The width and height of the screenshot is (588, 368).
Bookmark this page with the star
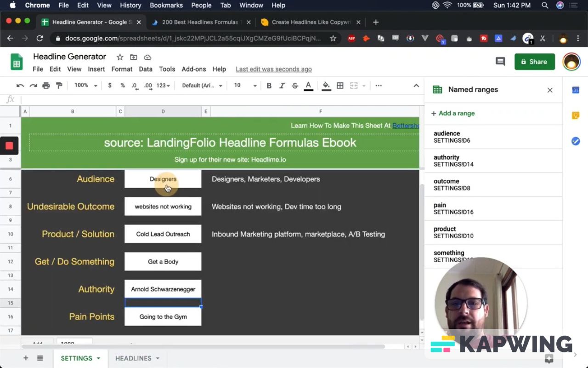pyautogui.click(x=333, y=39)
